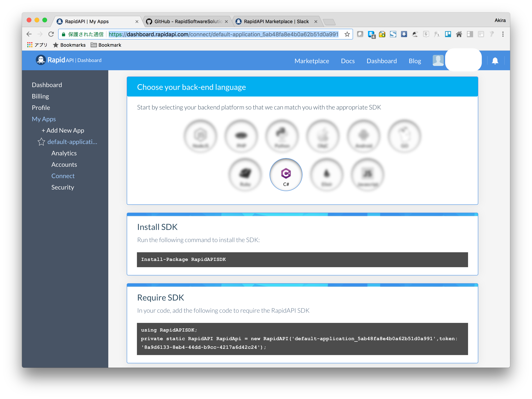Click the secure connection lock icon

point(64,34)
